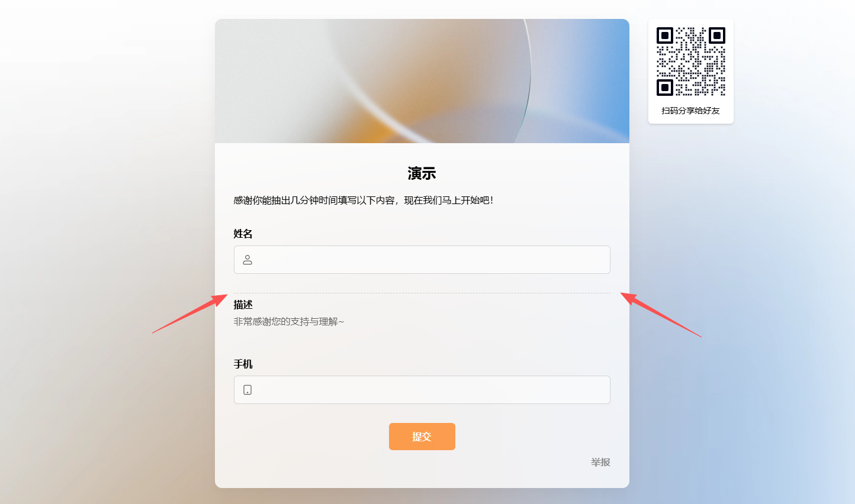Screen dimensions: 855x504
Task: Click the 手机 field label
Action: (x=243, y=364)
